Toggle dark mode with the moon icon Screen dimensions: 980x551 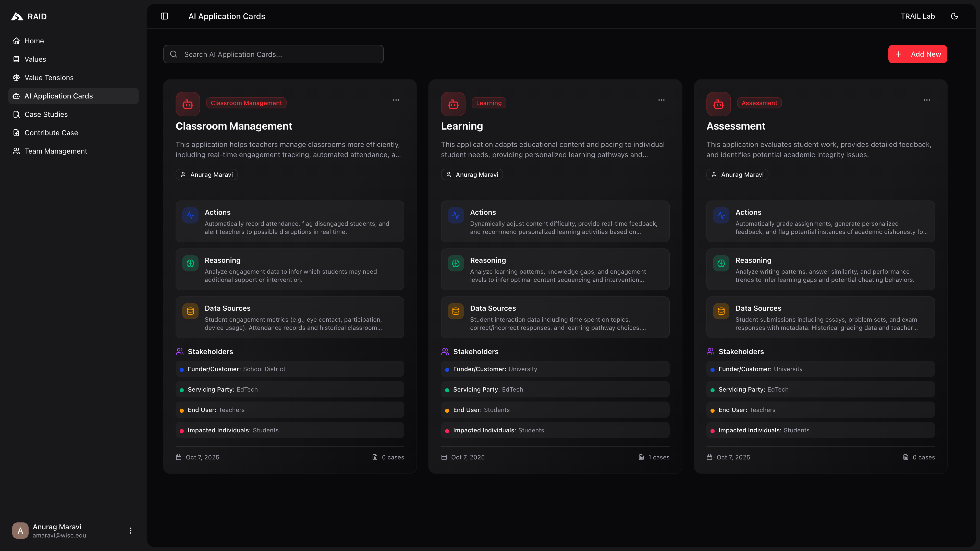tap(954, 16)
